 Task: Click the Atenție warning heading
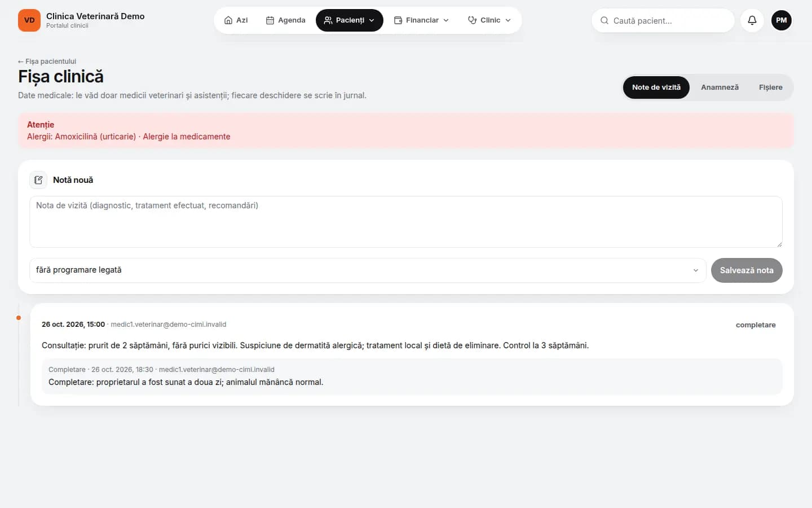point(41,125)
